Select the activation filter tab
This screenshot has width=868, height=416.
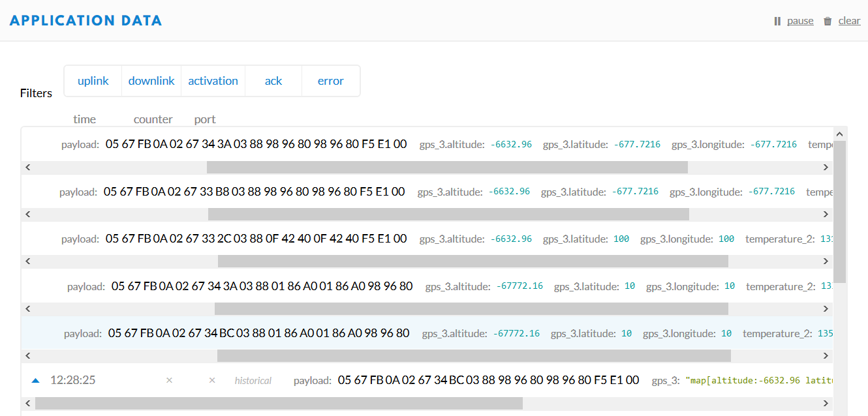coord(213,81)
